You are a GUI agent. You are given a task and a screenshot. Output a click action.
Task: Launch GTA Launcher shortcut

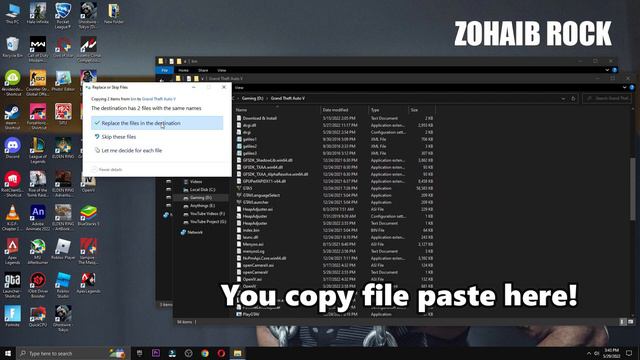coord(12,285)
